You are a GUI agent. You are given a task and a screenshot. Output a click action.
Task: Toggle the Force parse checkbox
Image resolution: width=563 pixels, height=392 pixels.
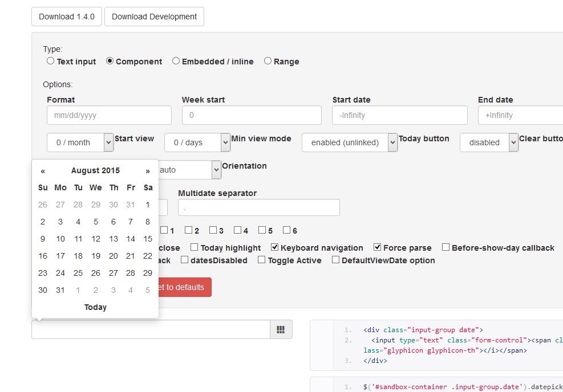point(378,247)
